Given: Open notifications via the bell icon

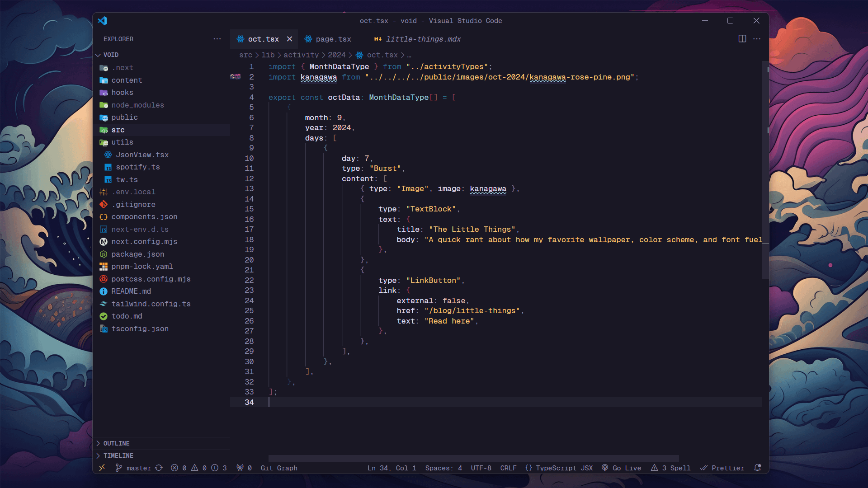Looking at the screenshot, I should 758,468.
